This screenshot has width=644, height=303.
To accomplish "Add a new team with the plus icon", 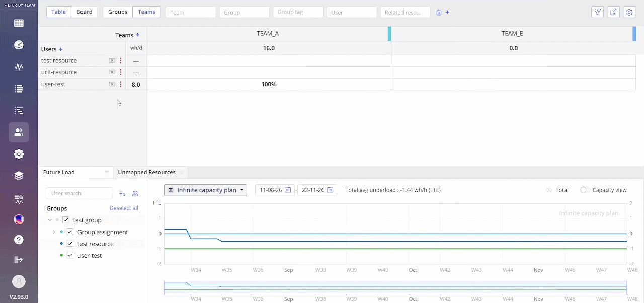I will pos(137,35).
